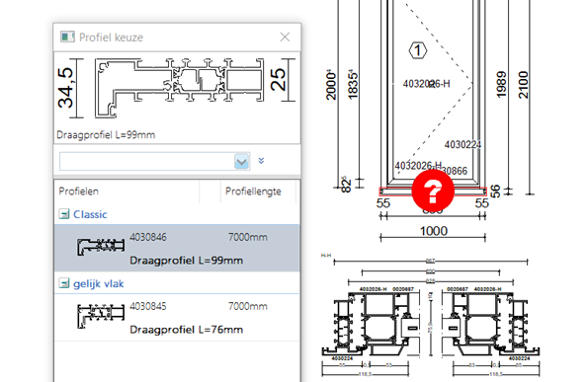Image resolution: width=588 pixels, height=382 pixels.
Task: Click the Profiel keuze window icon
Action: [x=67, y=37]
